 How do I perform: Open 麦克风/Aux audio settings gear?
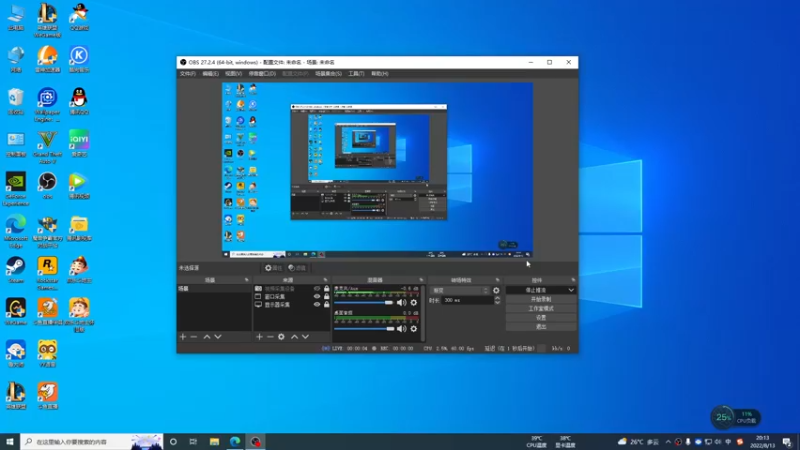click(414, 303)
